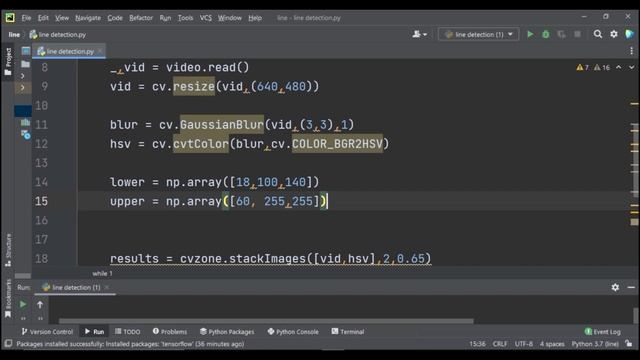Run the script with the toolbar green play icon

point(530,34)
